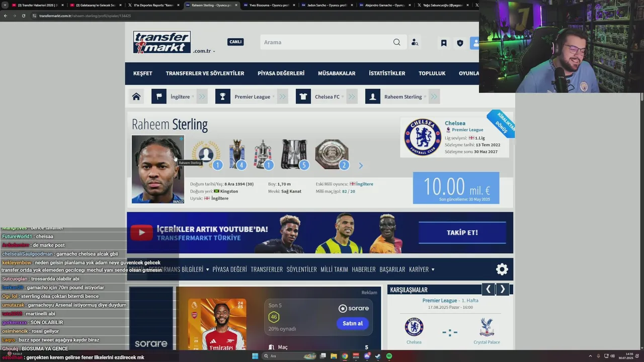Image resolution: width=644 pixels, height=362 pixels.
Task: Switch to Jadon Sancho browser tab
Action: 327,5
